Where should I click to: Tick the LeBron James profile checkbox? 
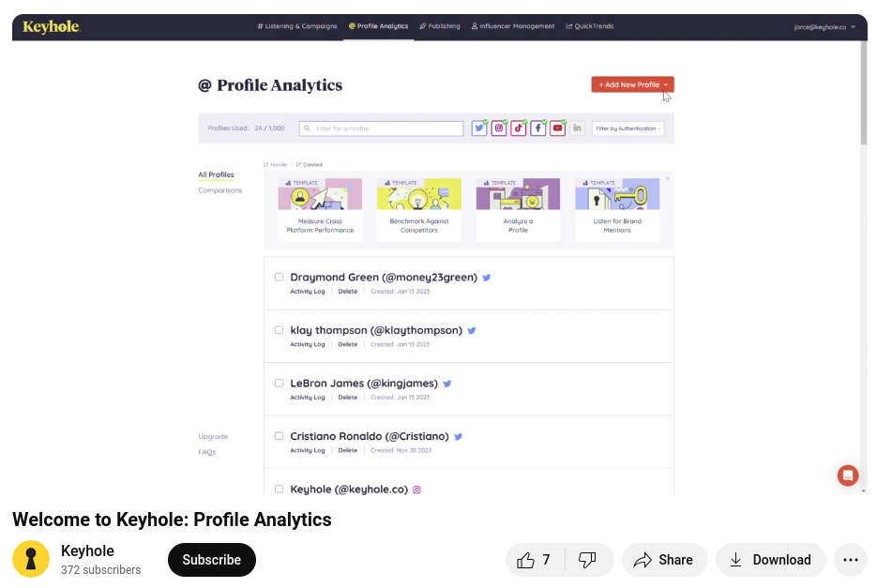280,384
